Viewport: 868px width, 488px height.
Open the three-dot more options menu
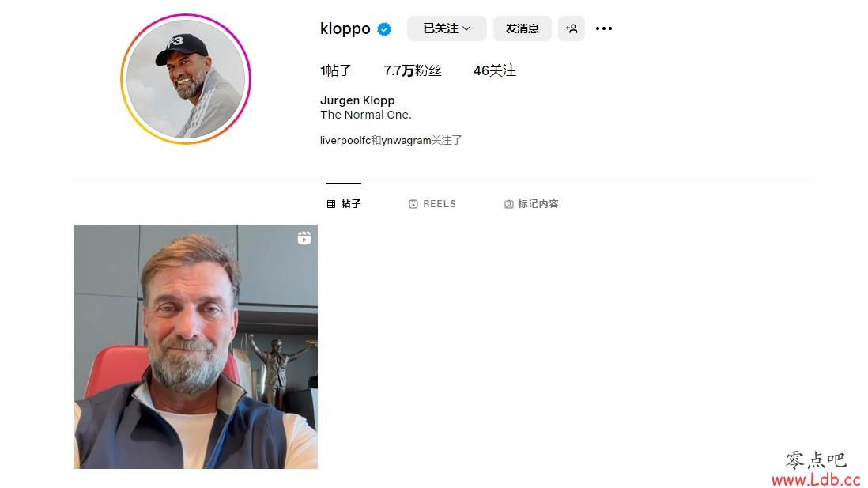603,28
